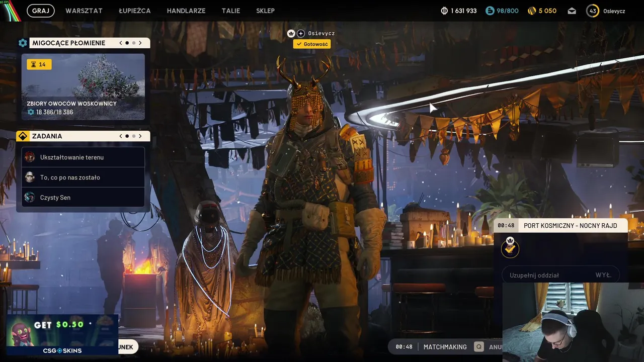Open the GRAJ tab
Viewport: 644px width, 362px height.
tap(41, 11)
